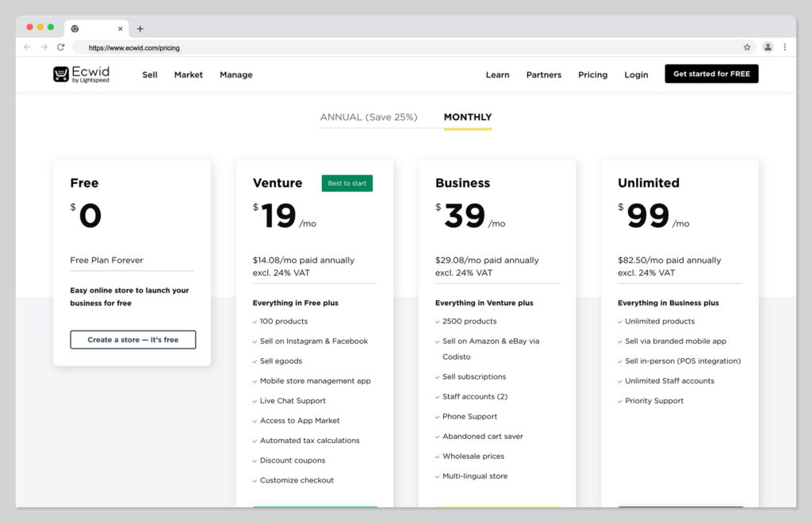Image resolution: width=812 pixels, height=523 pixels.
Task: Click Create a store — it's free button
Action: (132, 340)
